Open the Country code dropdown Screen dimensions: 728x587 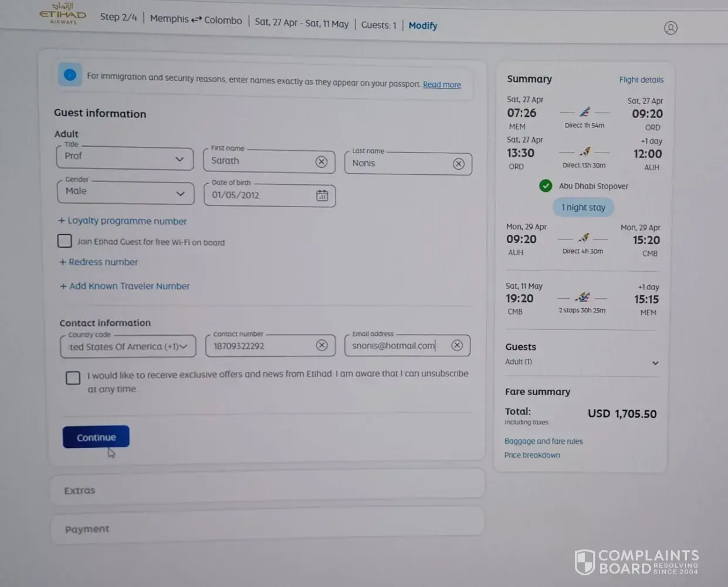click(128, 346)
